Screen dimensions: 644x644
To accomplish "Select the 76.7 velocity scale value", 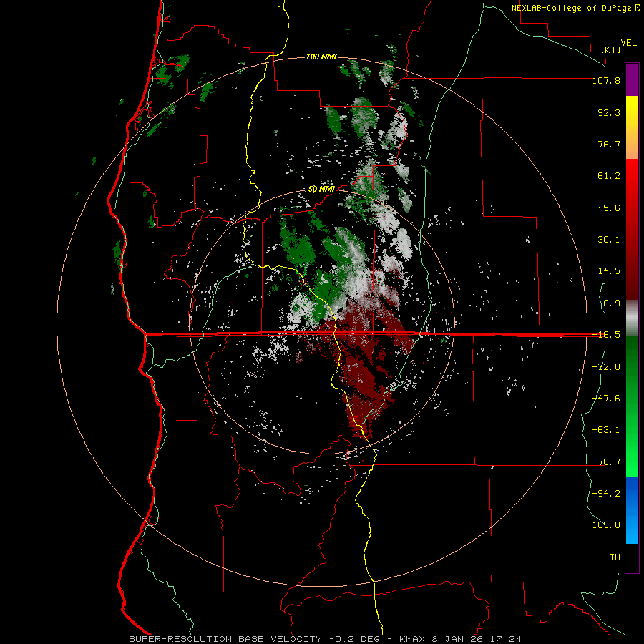I will (609, 144).
